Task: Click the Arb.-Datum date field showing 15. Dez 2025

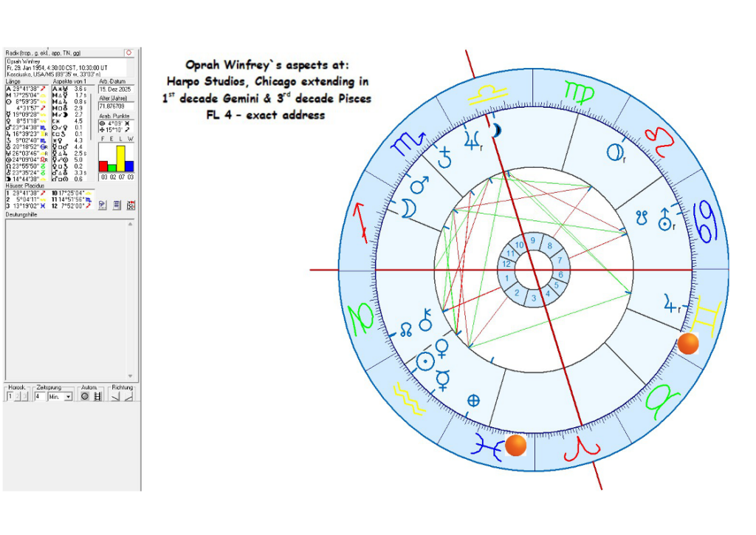Action: coord(116,89)
